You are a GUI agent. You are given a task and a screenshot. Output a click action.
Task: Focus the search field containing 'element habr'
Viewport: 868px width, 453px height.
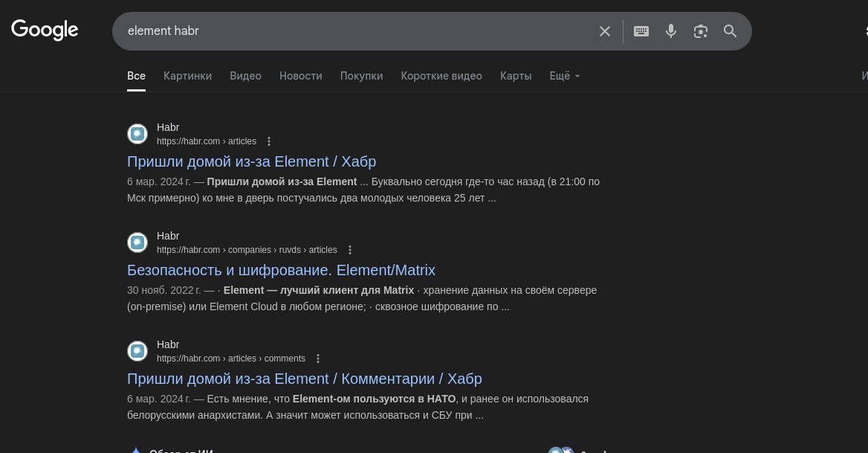tap(357, 31)
